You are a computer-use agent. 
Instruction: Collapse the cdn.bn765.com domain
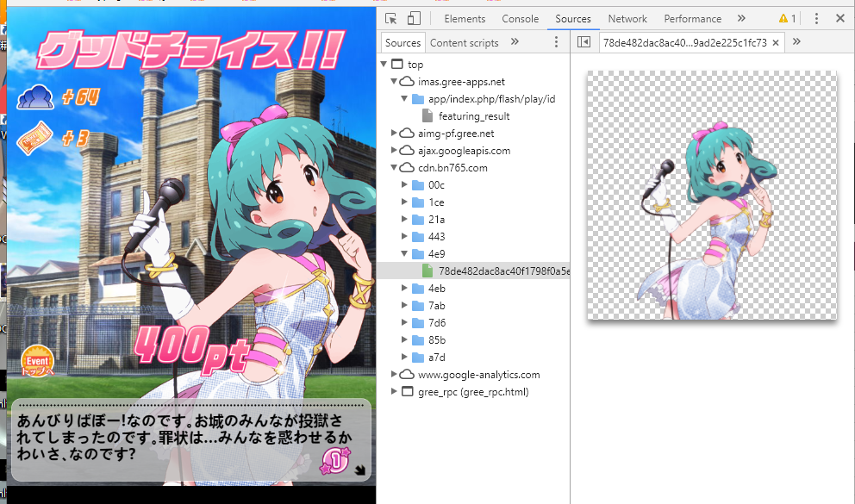pyautogui.click(x=394, y=168)
